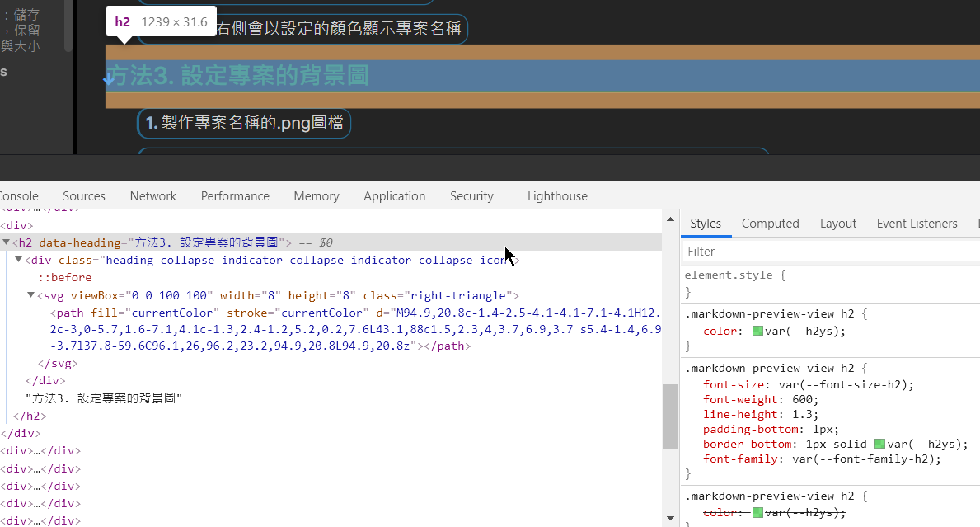The height and width of the screenshot is (527, 980).
Task: Open the Application panel
Action: coord(394,195)
